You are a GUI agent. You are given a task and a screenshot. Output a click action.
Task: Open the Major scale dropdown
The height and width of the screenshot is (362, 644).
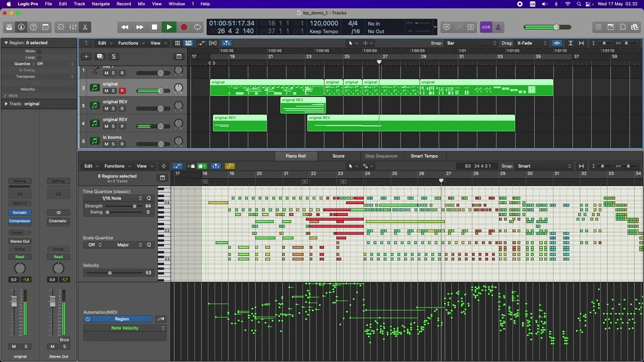pyautogui.click(x=123, y=245)
